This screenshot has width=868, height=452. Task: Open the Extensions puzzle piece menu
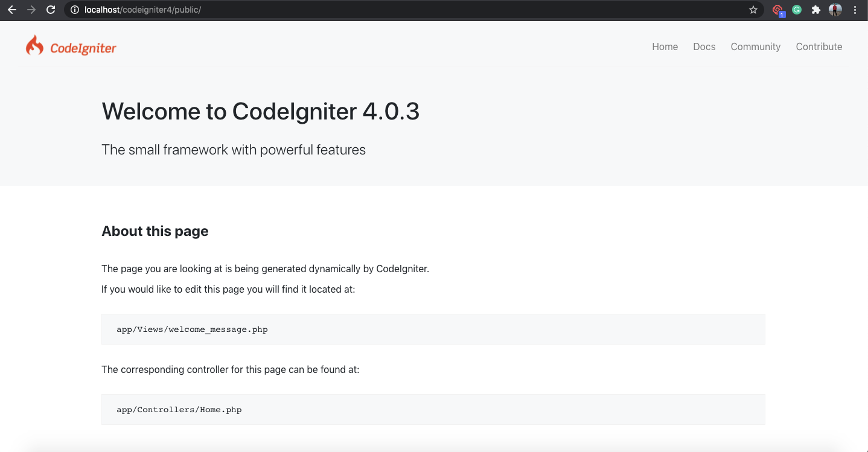816,10
